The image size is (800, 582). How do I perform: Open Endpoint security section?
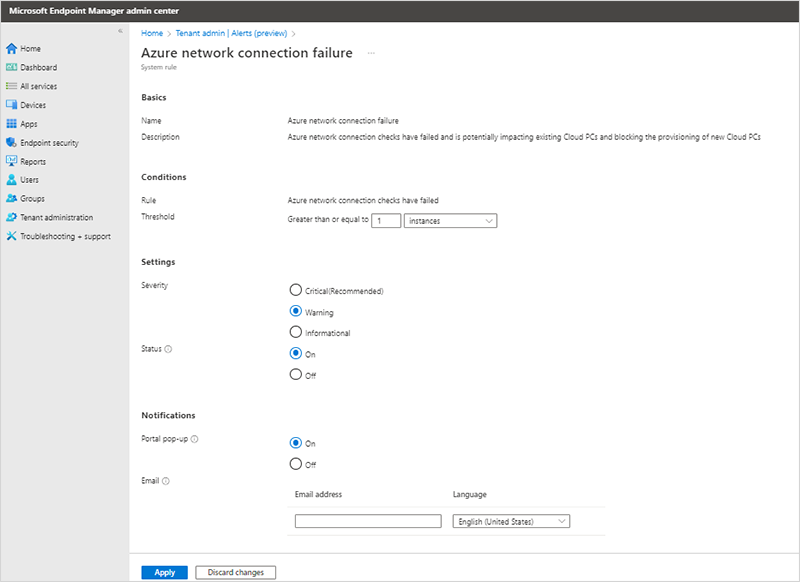[54, 143]
